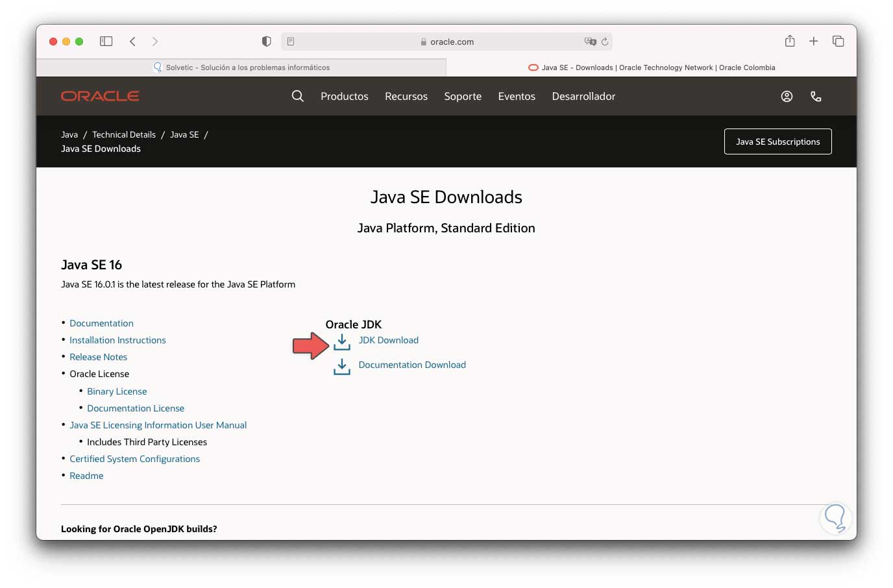Minimize the Safari window with yellow button
The width and height of the screenshot is (893, 588).
point(66,42)
